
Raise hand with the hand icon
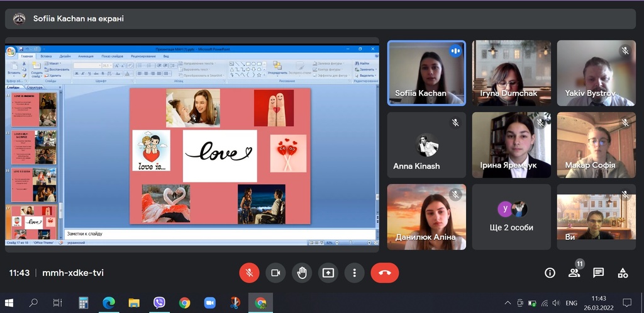(302, 273)
